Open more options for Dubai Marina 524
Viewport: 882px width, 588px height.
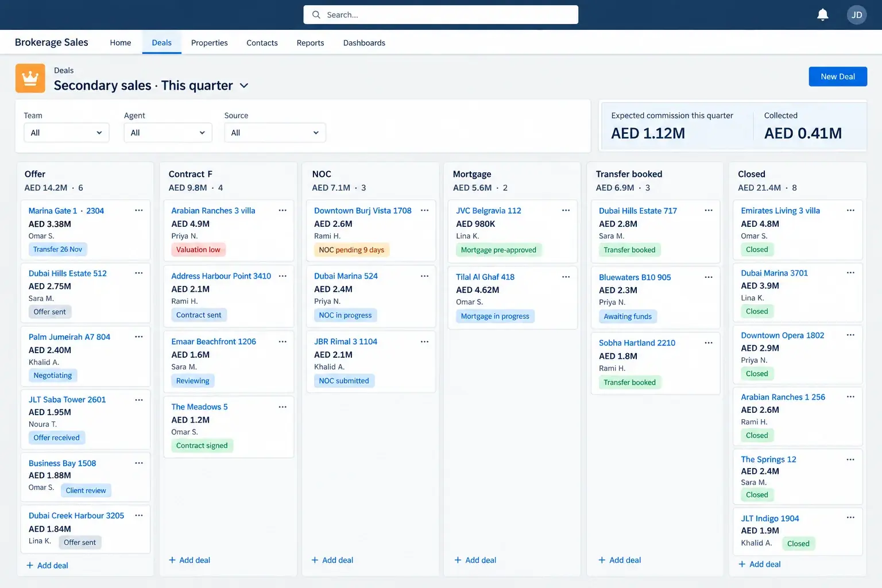click(x=425, y=276)
